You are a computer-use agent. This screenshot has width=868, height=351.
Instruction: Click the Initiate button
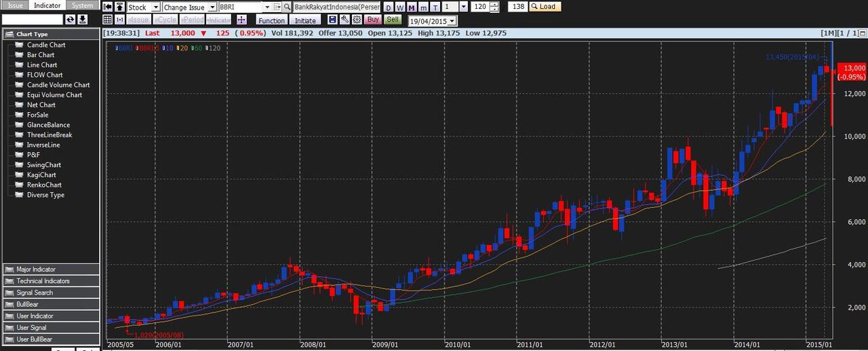(306, 20)
